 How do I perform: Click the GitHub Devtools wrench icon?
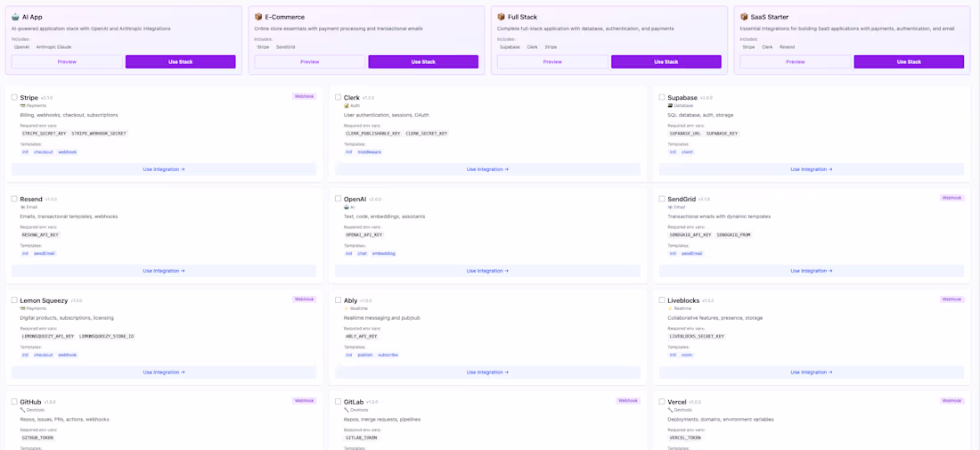22,410
